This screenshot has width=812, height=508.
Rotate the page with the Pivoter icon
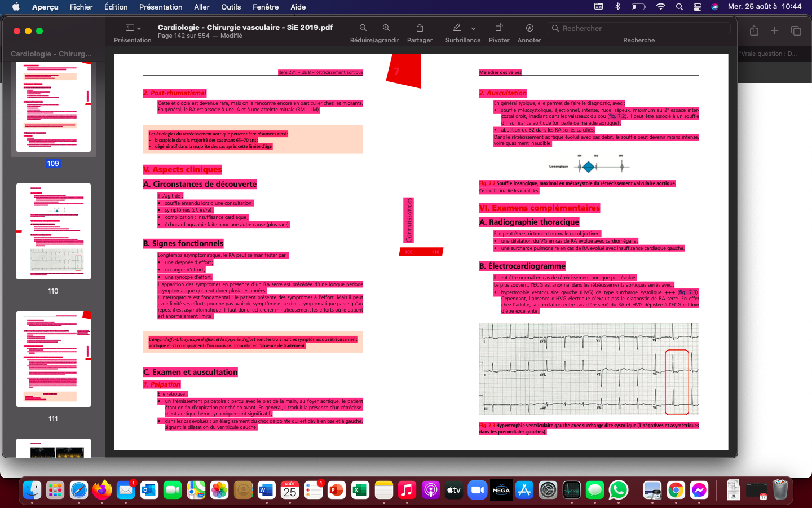coord(498,28)
